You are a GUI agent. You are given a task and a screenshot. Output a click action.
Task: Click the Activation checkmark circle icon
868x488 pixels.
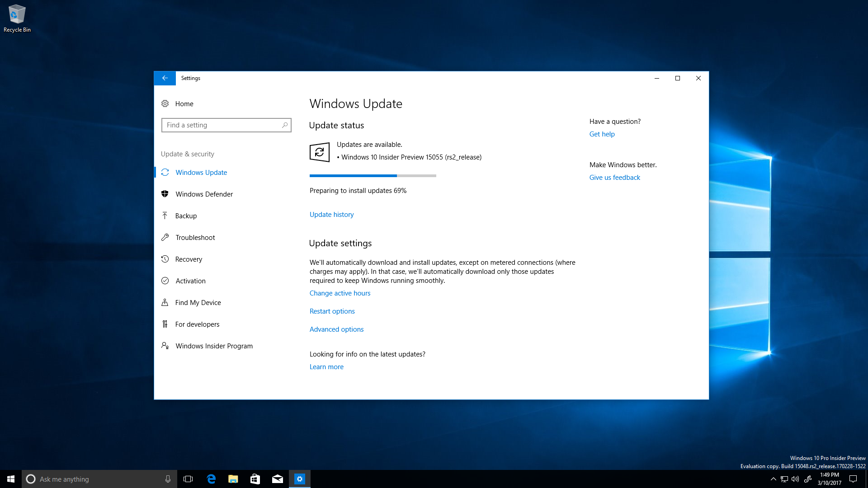click(x=165, y=281)
